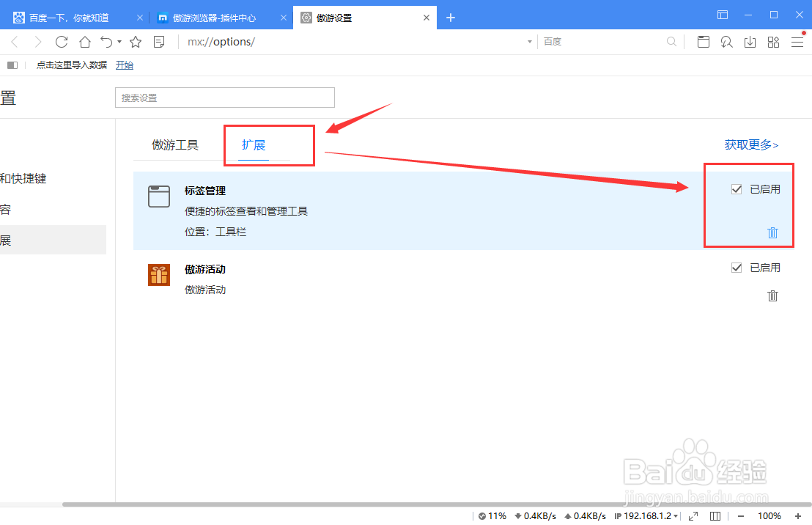812x525 pixels.
Task: Open the 标签管理 toolbar icon
Action: point(704,42)
